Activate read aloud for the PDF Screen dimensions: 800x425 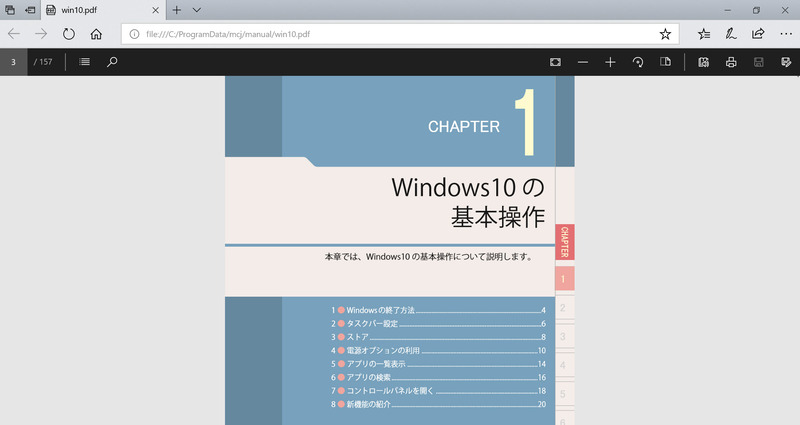(x=704, y=62)
